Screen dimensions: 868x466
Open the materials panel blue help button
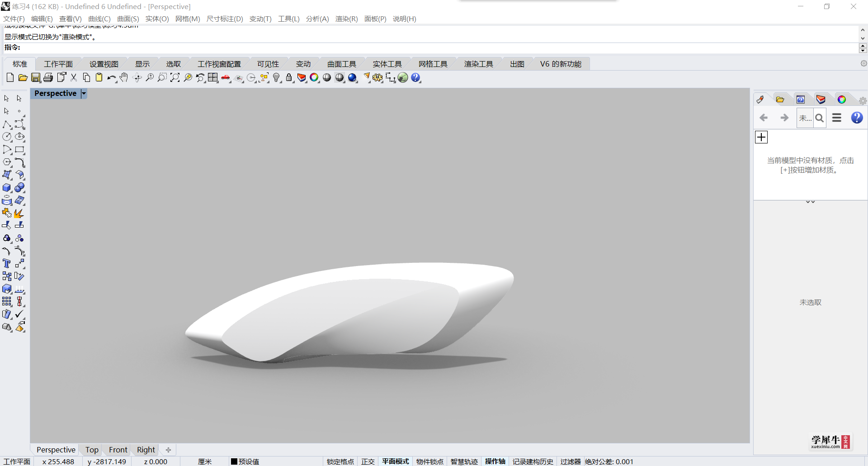857,118
